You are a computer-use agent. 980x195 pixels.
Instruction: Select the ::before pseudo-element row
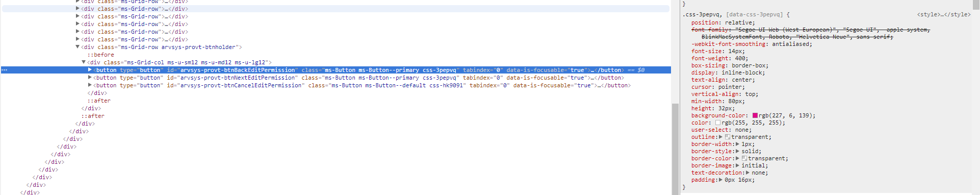(x=100, y=55)
